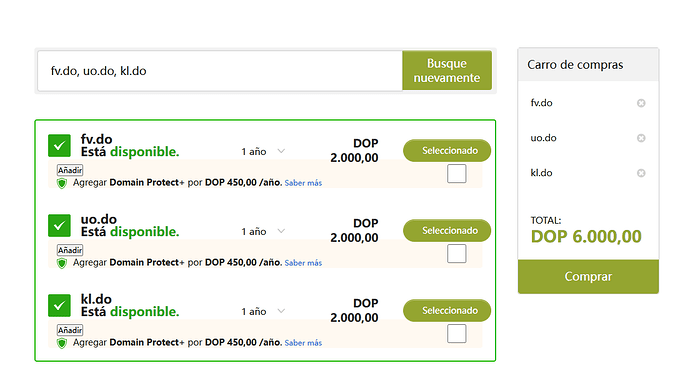Remove kl.do from shopping cart
Viewport: 690px width, 368px height.
(641, 173)
